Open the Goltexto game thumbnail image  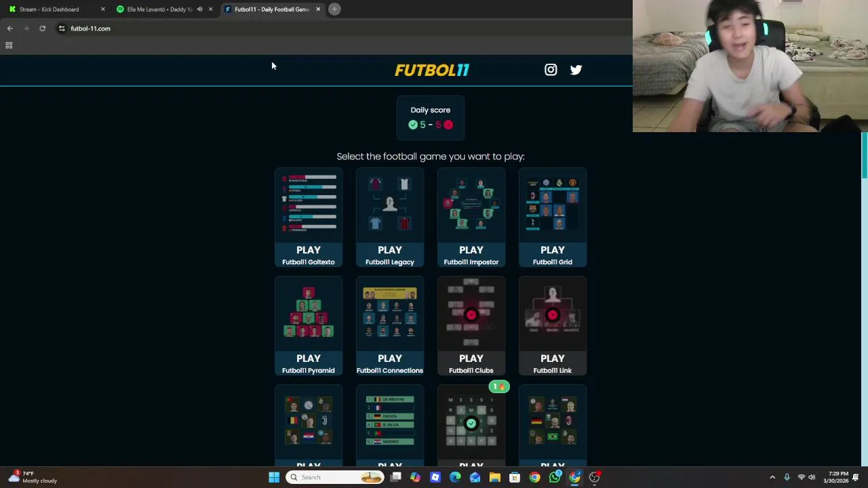coord(309,205)
